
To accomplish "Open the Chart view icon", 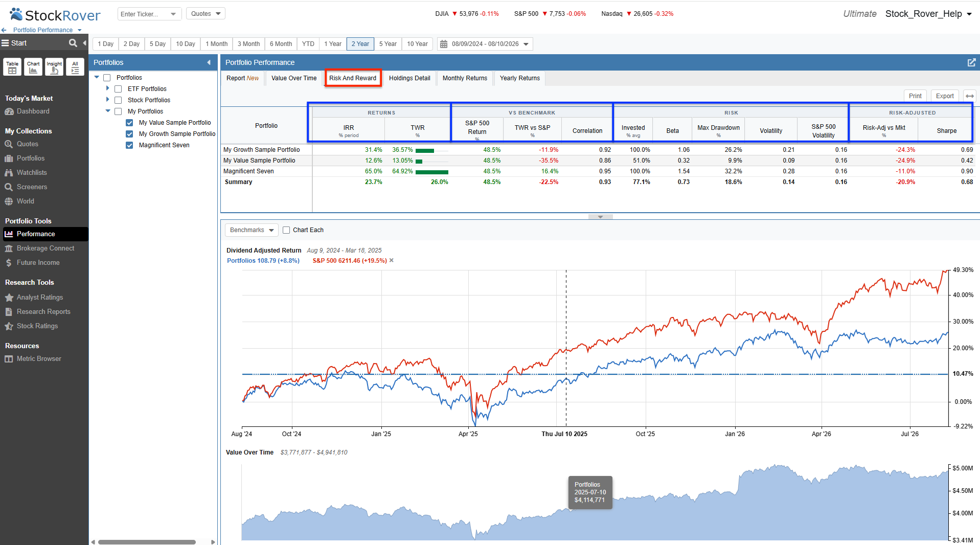I will (33, 67).
